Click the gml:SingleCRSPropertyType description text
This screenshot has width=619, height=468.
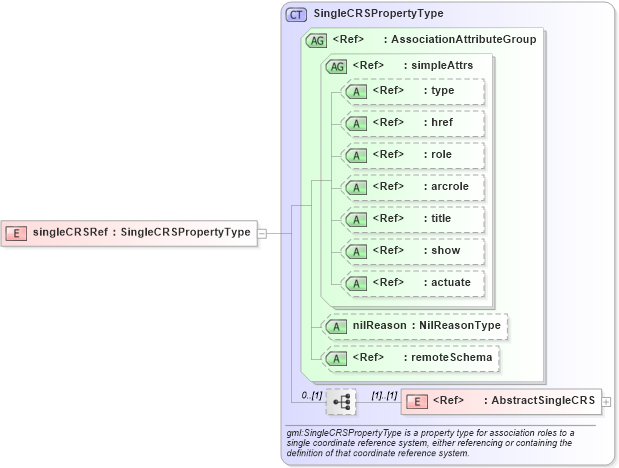[430, 443]
